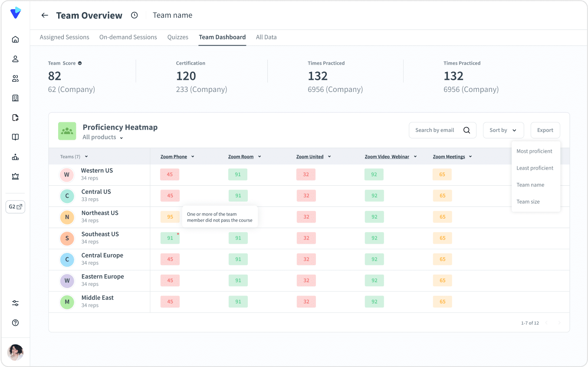Click the Southeast US avatar S
This screenshot has width=588, height=367.
tap(67, 239)
